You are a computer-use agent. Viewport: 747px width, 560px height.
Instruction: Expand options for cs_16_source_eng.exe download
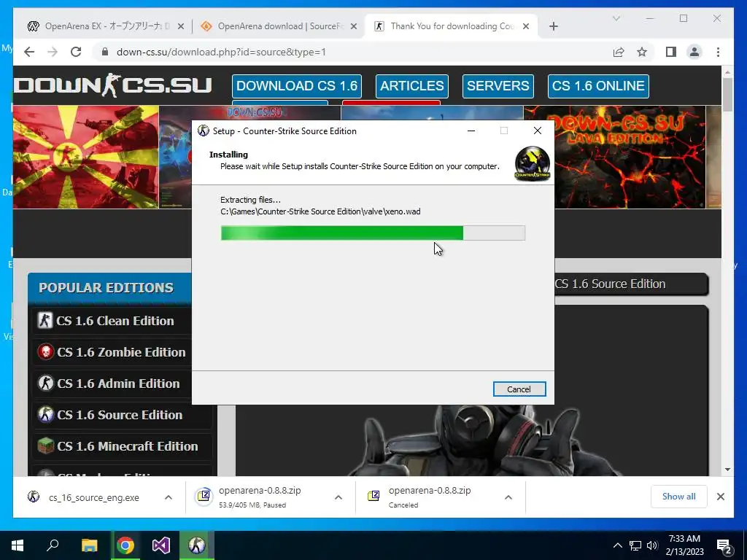tap(169, 497)
